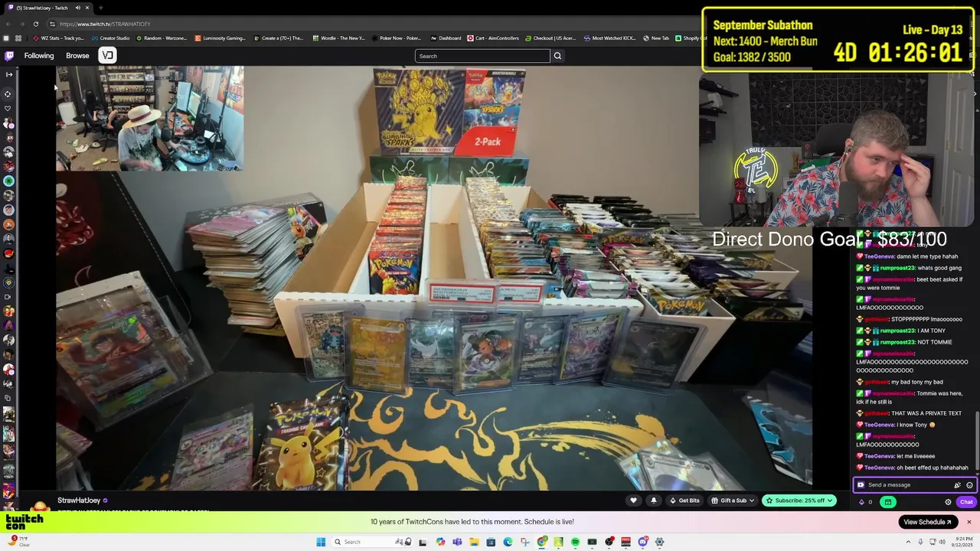980x551 pixels.
Task: Open Microsoft Teams from the taskbar
Action: (457, 542)
